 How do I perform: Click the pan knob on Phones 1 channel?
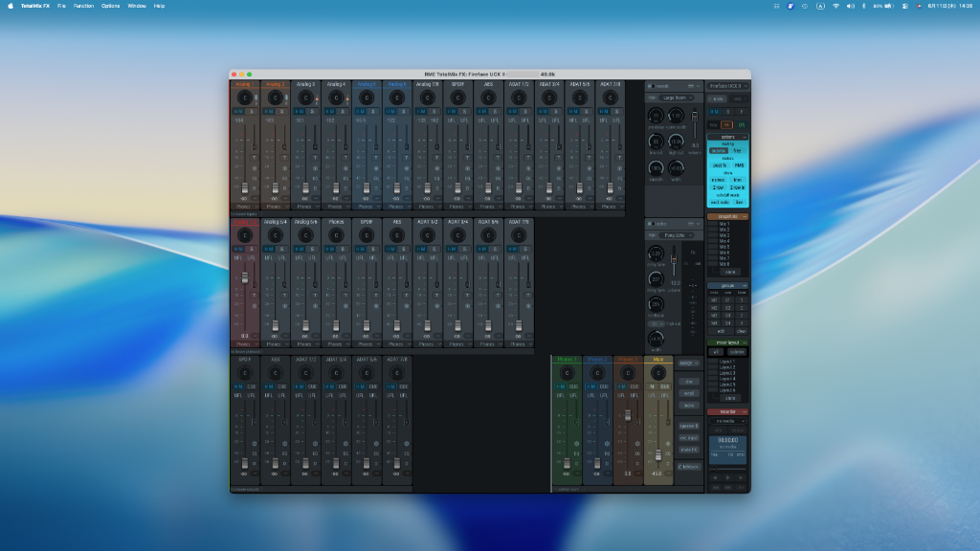coord(567,373)
